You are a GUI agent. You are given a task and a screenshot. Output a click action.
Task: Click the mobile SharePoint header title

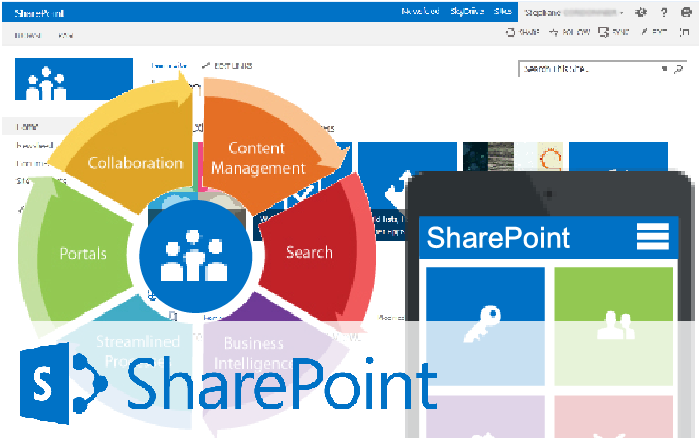(498, 237)
